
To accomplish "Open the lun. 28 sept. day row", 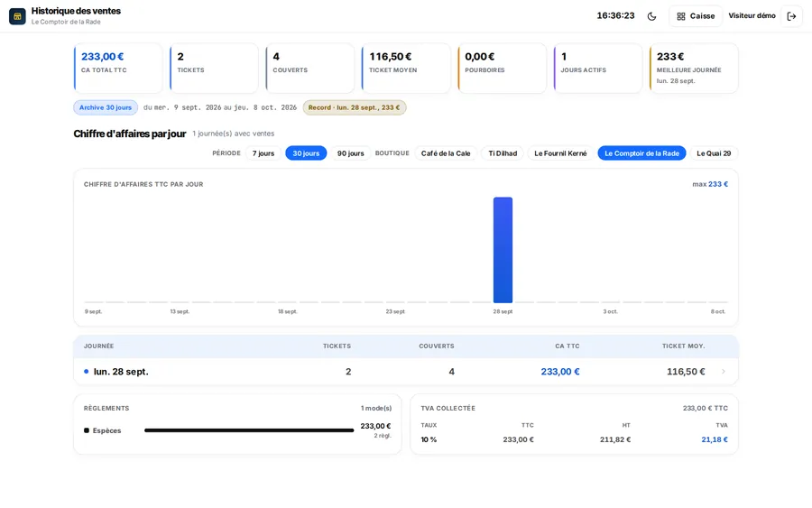I will coord(406,371).
